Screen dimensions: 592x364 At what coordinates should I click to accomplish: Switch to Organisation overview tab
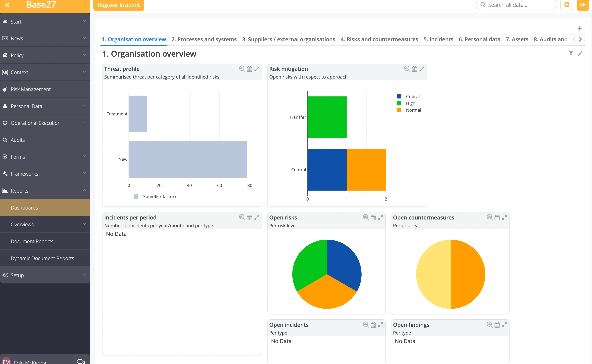point(134,39)
